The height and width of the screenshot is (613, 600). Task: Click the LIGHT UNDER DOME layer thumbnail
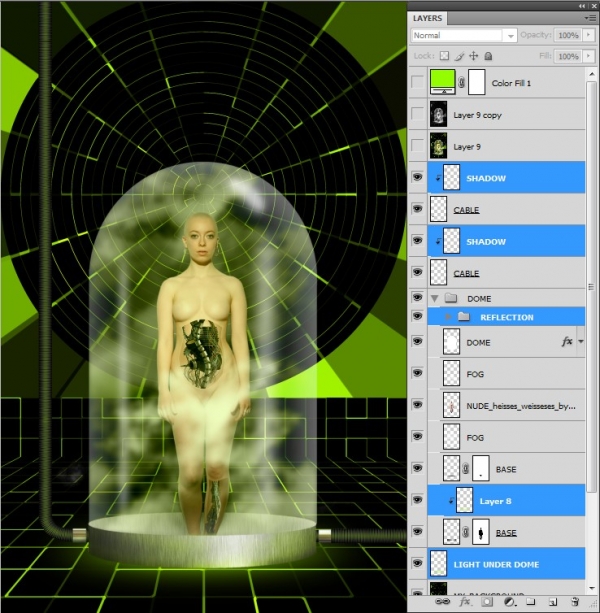click(x=439, y=564)
